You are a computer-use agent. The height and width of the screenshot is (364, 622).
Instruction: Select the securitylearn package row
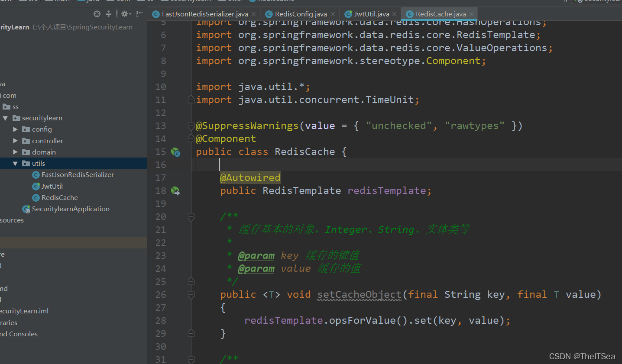pos(73,118)
